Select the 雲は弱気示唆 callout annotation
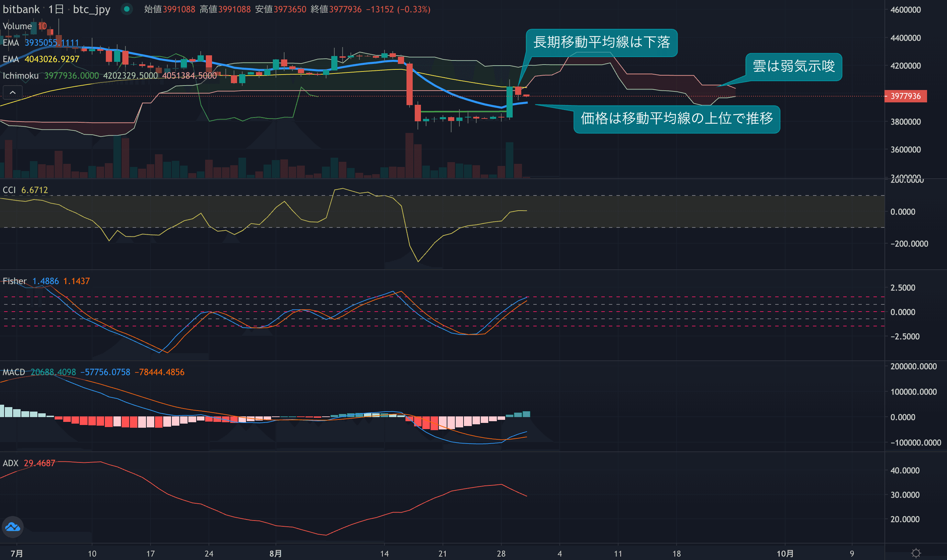 click(x=793, y=66)
